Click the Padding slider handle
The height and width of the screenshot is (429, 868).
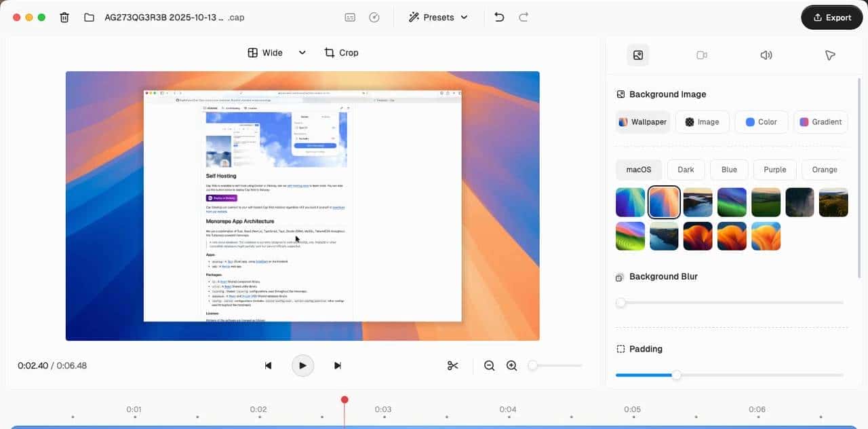[676, 375]
